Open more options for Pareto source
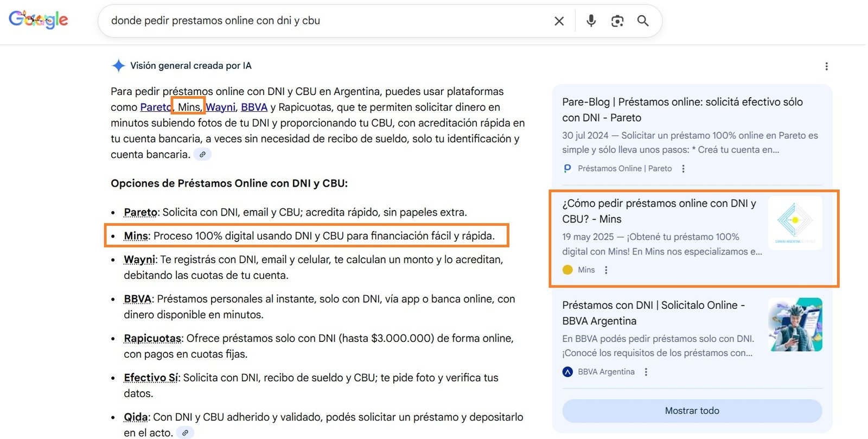The image size is (868, 439). [x=683, y=169]
